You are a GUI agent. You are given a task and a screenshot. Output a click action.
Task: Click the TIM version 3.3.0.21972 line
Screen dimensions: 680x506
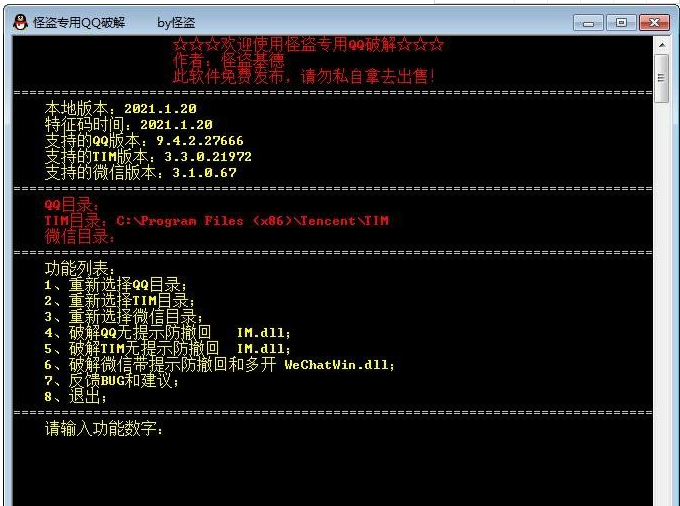click(148, 157)
